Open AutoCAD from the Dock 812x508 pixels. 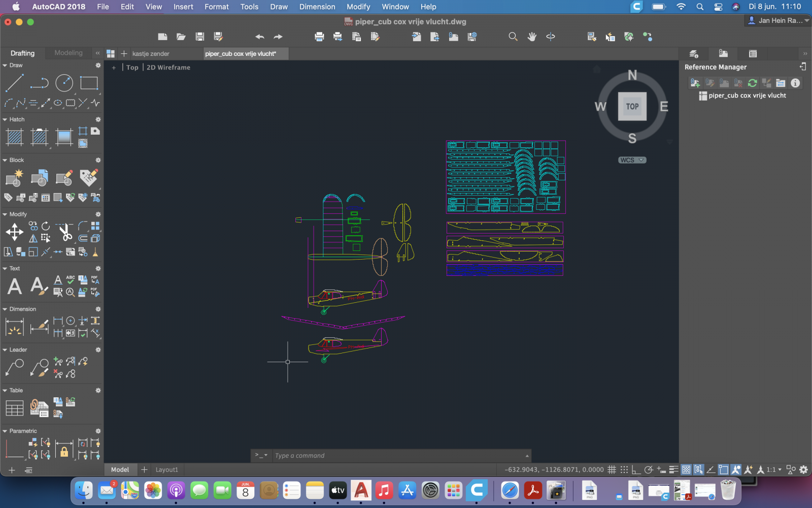(361, 490)
